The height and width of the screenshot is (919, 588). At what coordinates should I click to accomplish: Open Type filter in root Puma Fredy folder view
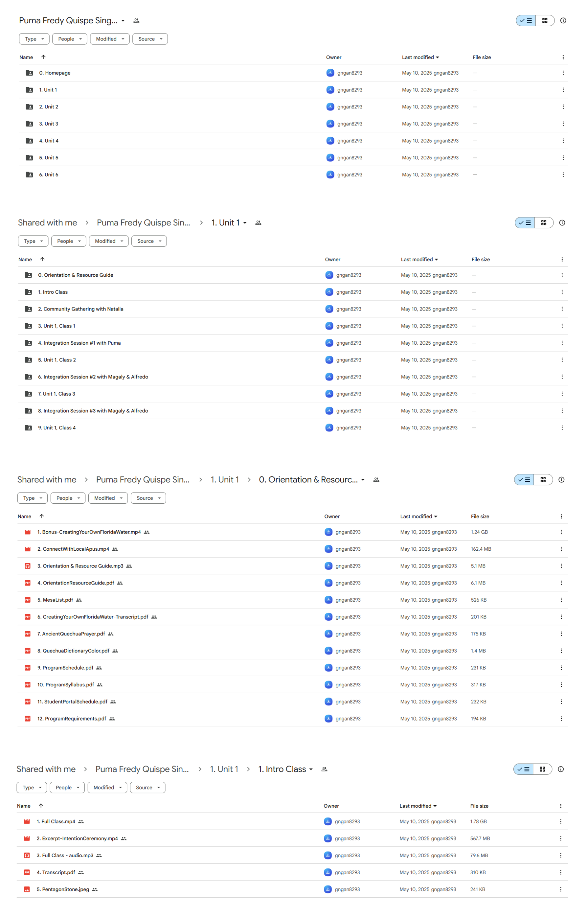[x=34, y=39]
